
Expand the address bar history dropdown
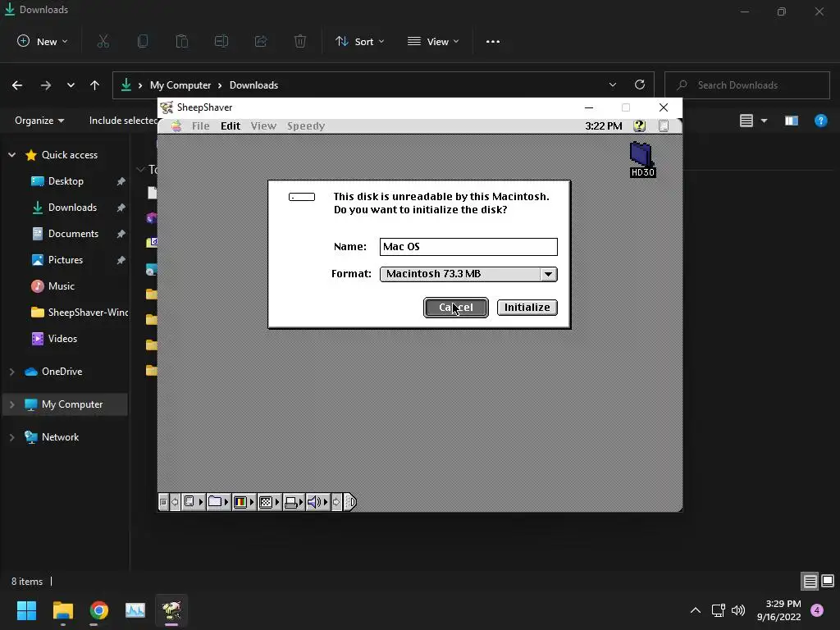(x=613, y=84)
